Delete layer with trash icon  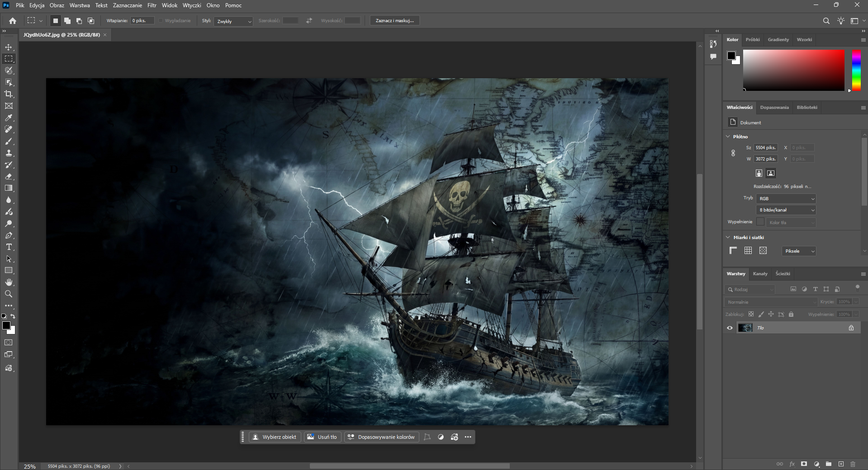pos(853,464)
